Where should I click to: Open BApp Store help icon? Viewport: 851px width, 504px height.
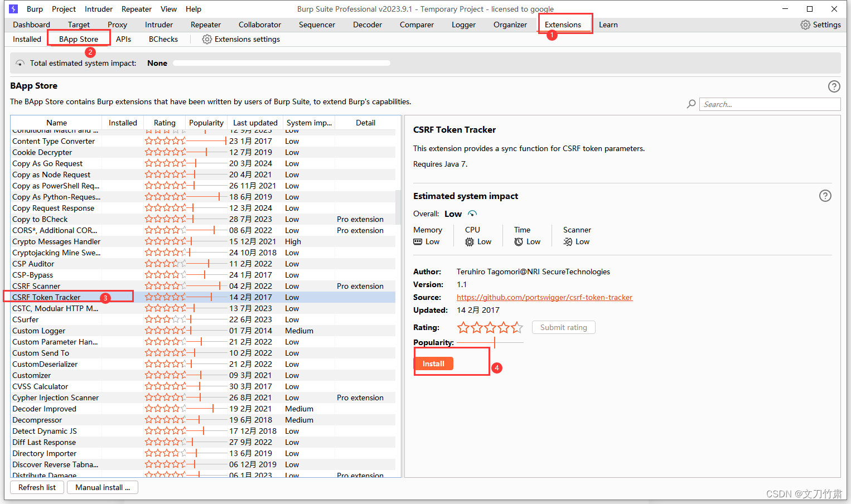(834, 86)
